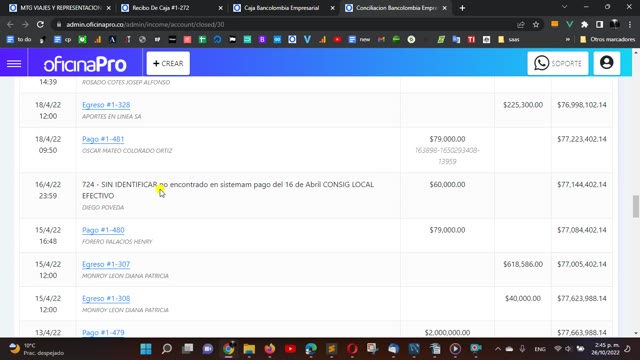Select name DIEGO POVEDA
640x360 pixels.
(x=103, y=208)
